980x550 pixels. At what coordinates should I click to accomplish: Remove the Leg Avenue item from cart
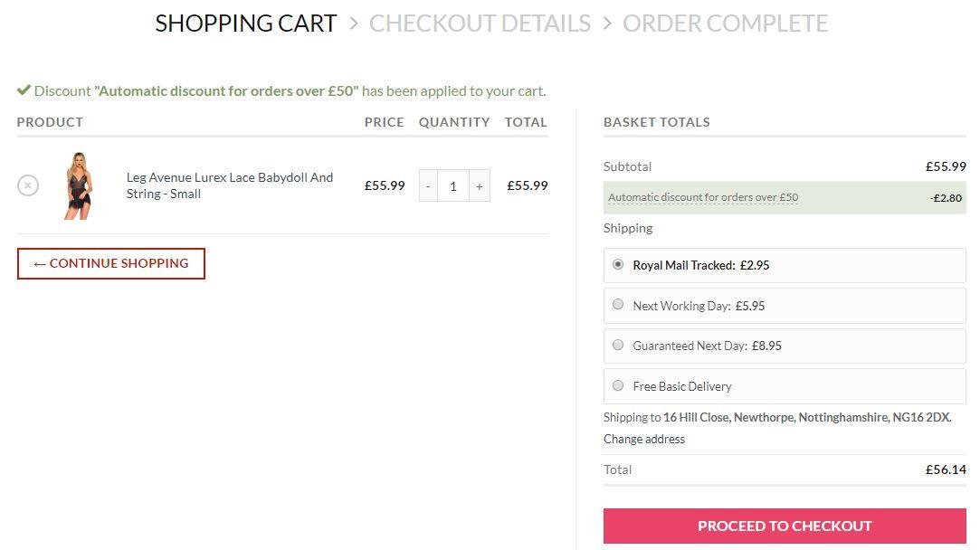(x=28, y=185)
